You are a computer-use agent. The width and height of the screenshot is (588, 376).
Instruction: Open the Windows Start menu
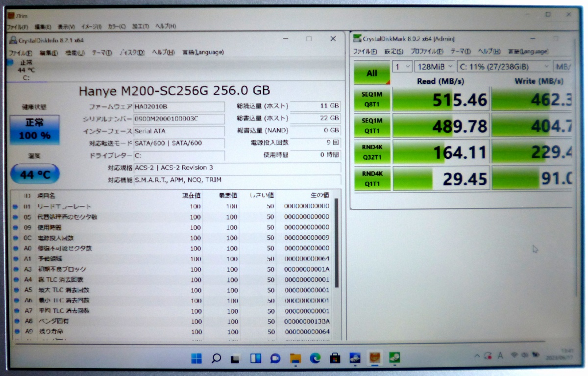(x=196, y=358)
